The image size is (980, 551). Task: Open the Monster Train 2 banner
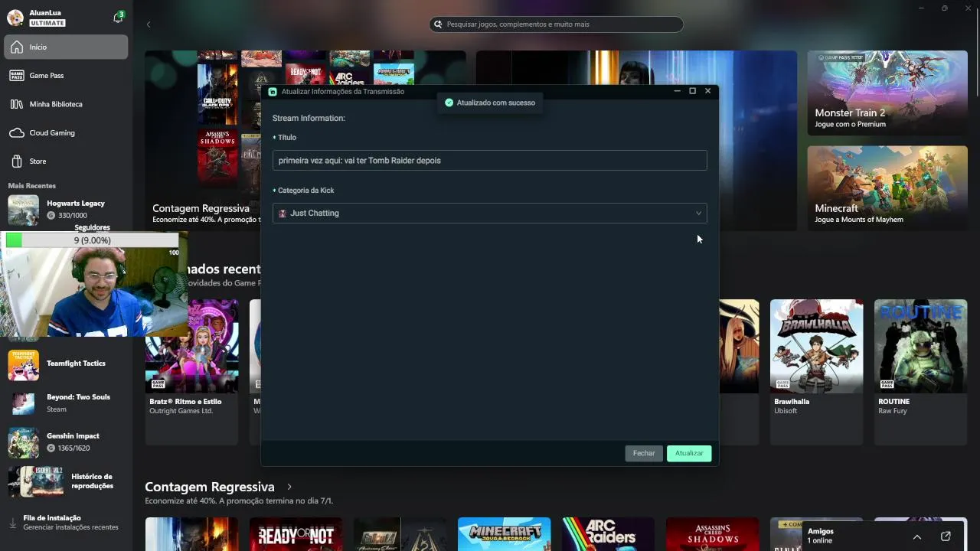click(887, 93)
